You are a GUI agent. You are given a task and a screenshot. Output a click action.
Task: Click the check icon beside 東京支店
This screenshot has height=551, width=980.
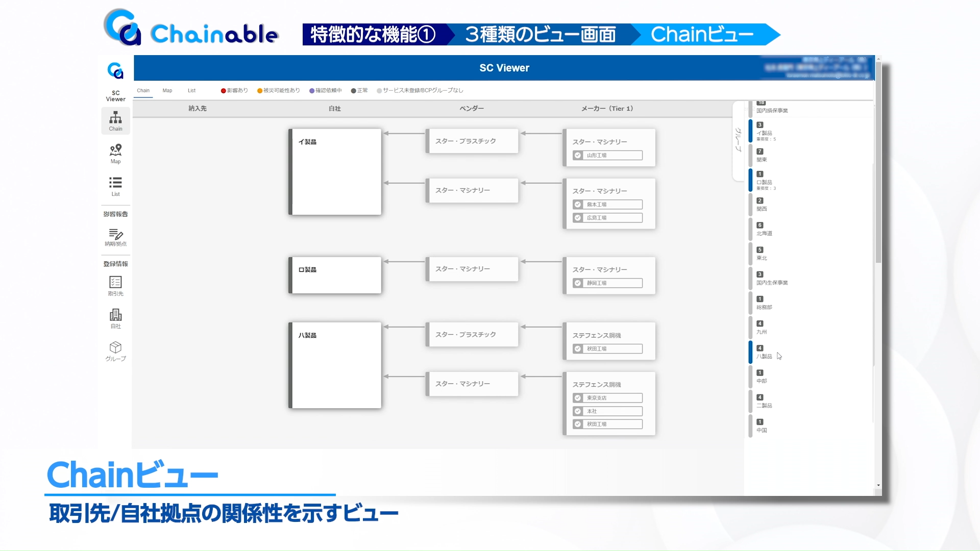click(x=578, y=397)
